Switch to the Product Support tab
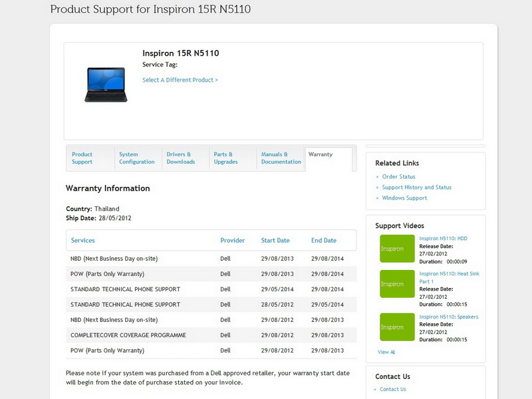The image size is (532, 399). pyautogui.click(x=82, y=158)
